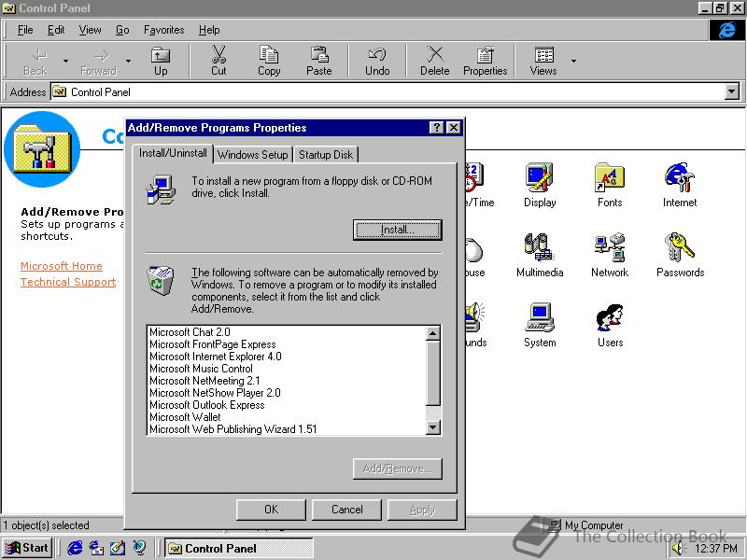Click the Paste clipboard icon
The image size is (747, 560).
tap(319, 55)
